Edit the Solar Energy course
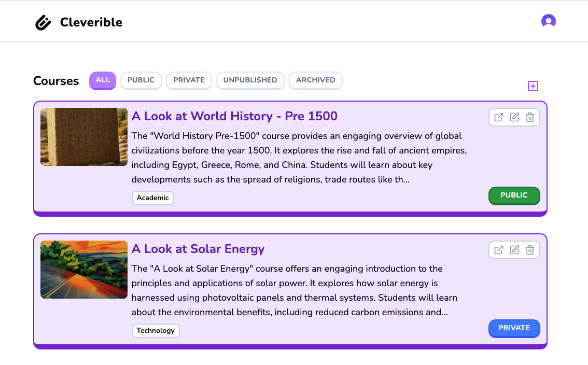588x365 pixels. (x=514, y=250)
